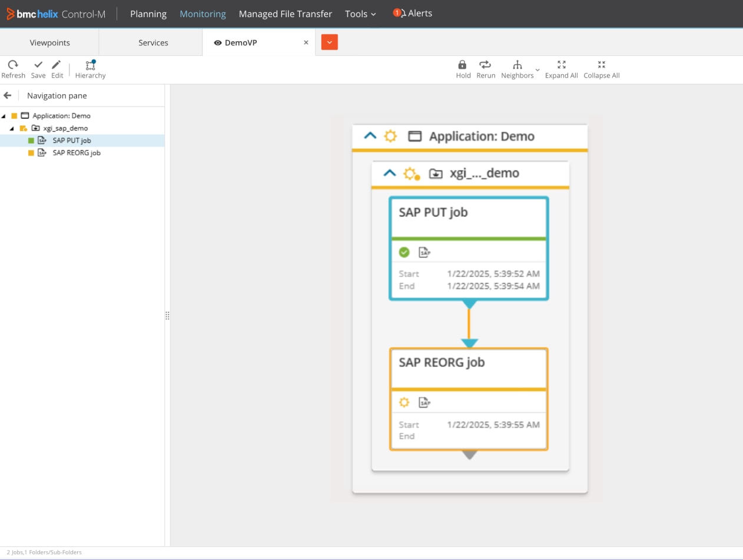
Task: Click the orange tab dropdown button
Action: 330,42
